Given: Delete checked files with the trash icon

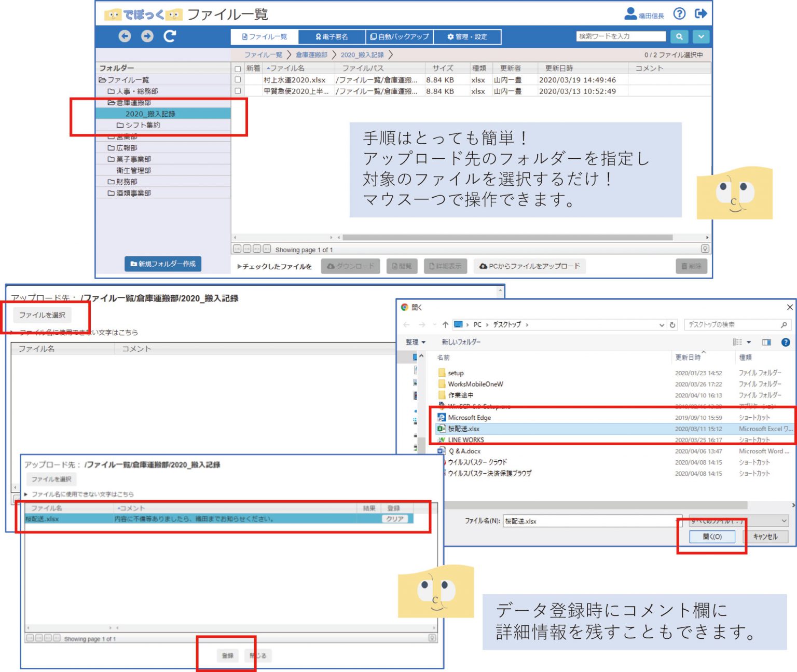Looking at the screenshot, I should 692,266.
